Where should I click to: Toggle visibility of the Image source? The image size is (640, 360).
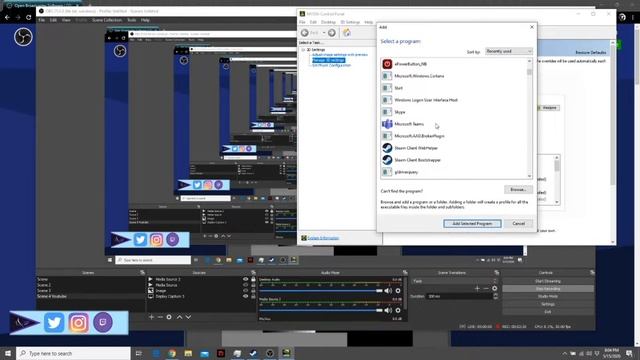pos(245,291)
